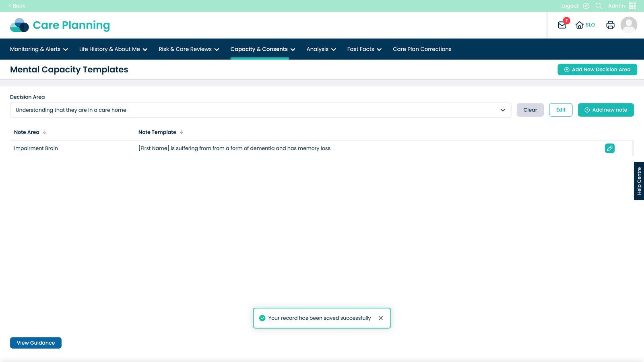Expand Risk & Care Reviews menu
This screenshot has height=362, width=644.
[x=189, y=49]
